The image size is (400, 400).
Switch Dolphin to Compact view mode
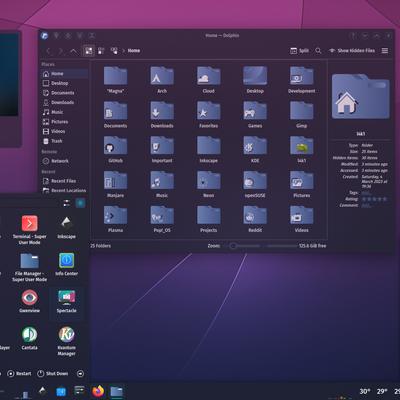click(x=101, y=51)
